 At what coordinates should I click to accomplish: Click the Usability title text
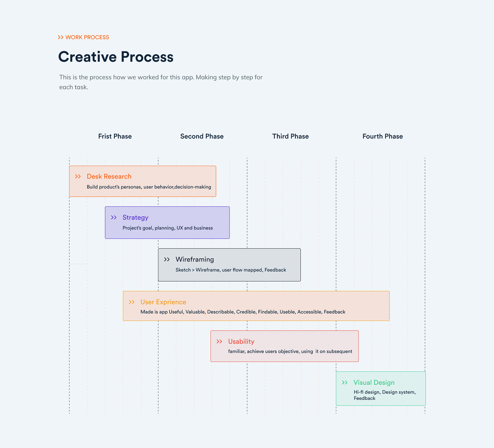[241, 342]
